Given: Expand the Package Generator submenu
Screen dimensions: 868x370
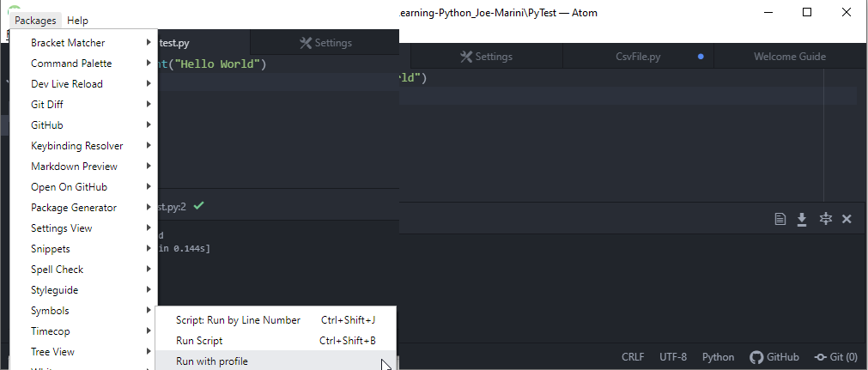Looking at the screenshot, I should [x=83, y=207].
